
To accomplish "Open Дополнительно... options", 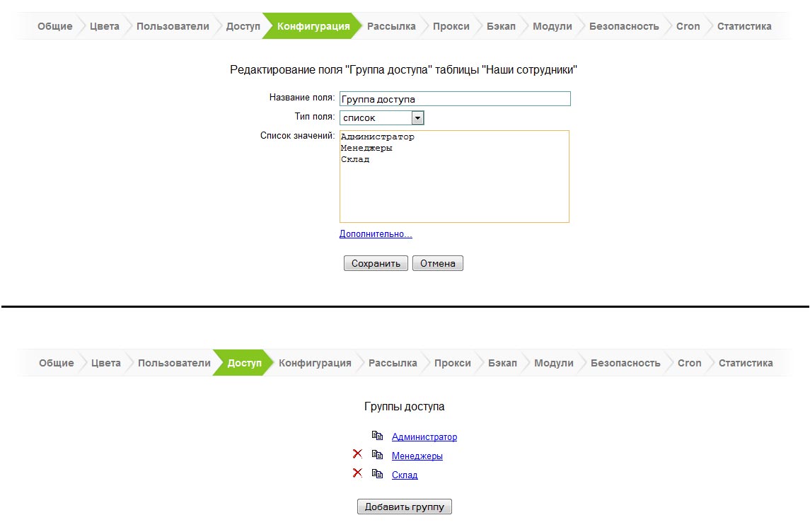I will click(x=376, y=233).
